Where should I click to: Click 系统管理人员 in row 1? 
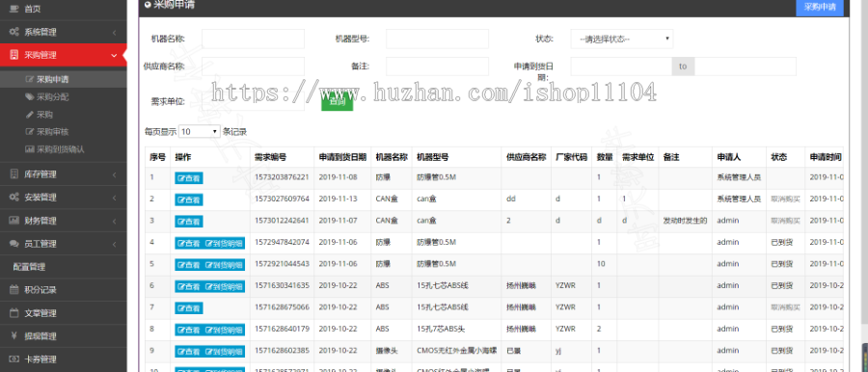pyautogui.click(x=739, y=177)
